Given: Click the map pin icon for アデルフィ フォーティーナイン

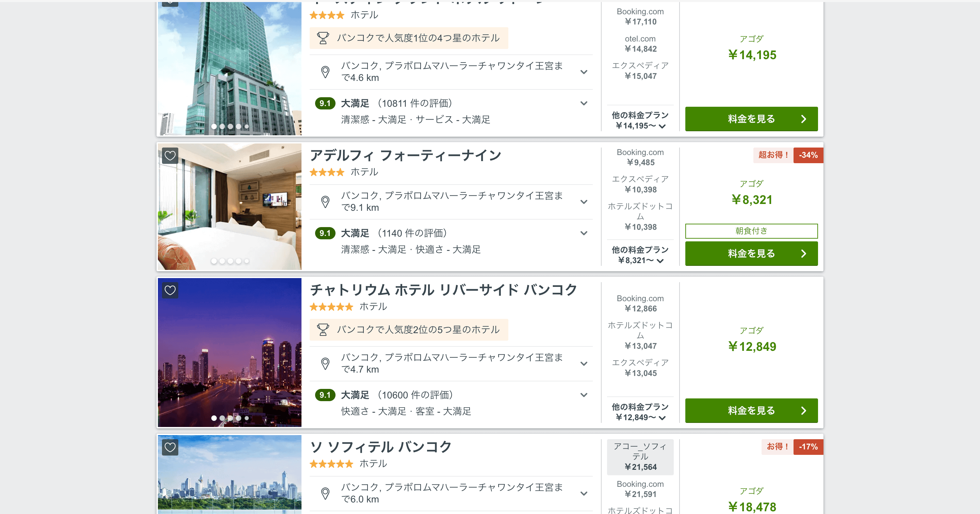Looking at the screenshot, I should point(326,201).
